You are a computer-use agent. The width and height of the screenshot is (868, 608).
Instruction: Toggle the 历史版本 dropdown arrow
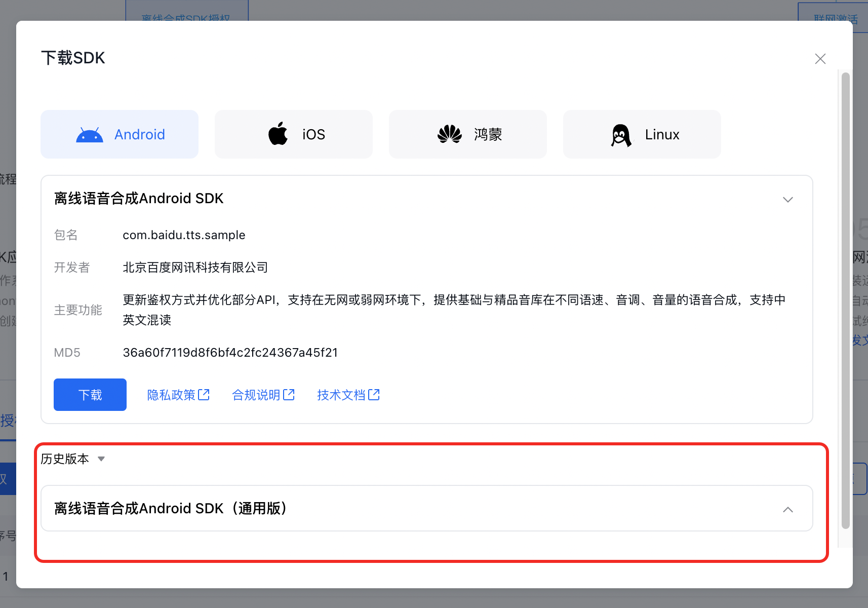[x=101, y=459]
